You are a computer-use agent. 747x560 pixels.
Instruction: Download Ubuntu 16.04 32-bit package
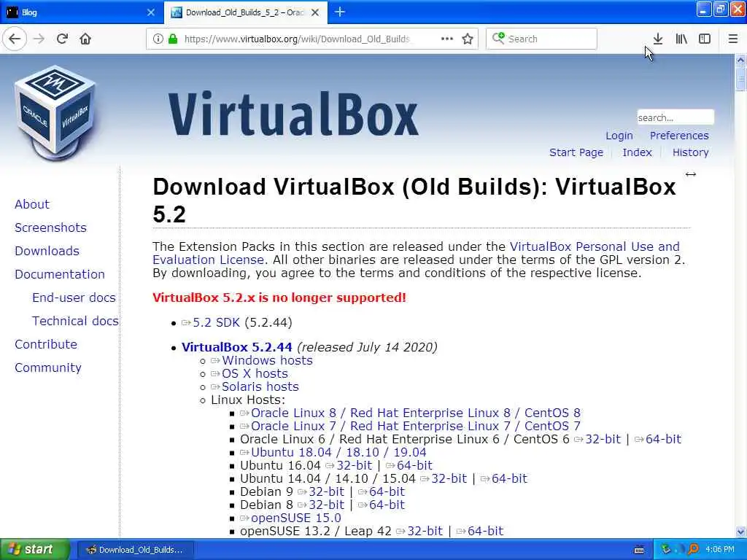coord(354,465)
